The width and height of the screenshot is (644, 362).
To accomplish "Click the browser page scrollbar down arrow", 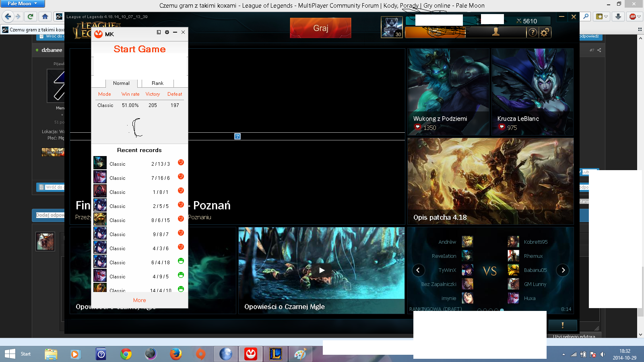I will click(640, 334).
